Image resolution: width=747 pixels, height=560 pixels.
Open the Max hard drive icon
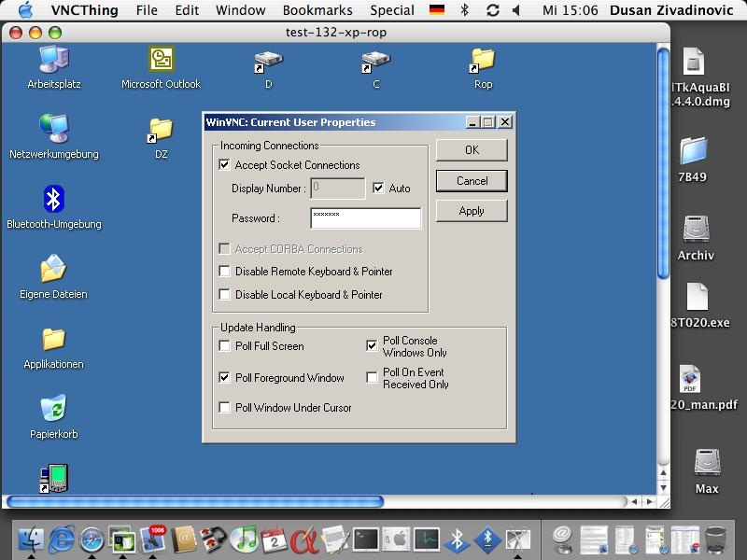(707, 464)
